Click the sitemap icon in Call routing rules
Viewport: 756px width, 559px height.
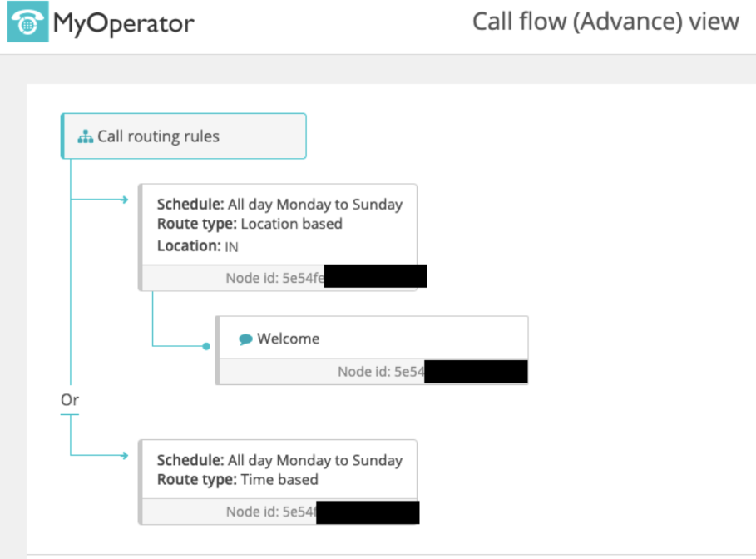tap(85, 137)
